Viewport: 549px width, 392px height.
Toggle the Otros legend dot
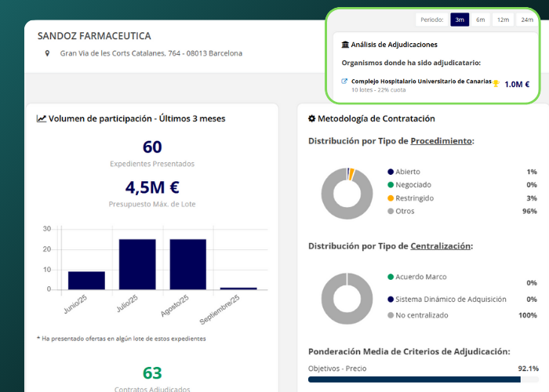pos(391,211)
